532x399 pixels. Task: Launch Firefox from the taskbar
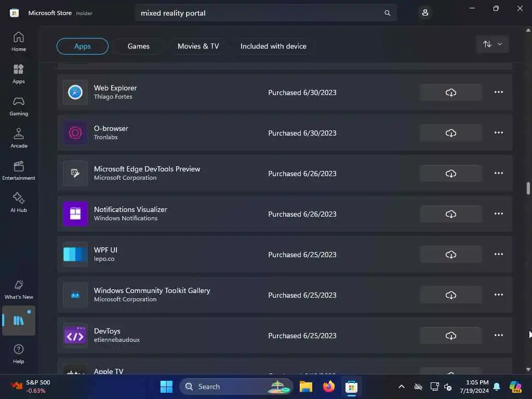(x=328, y=387)
